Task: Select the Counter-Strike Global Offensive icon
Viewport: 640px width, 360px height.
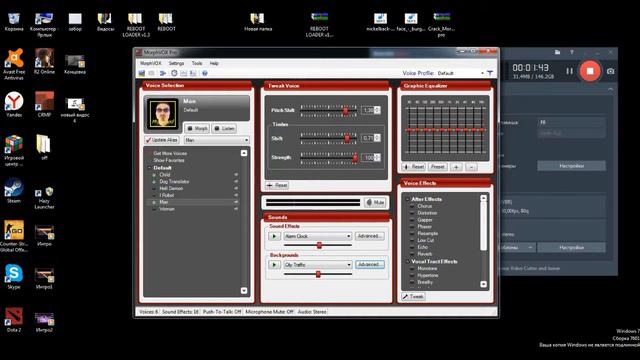Action: 14,236
